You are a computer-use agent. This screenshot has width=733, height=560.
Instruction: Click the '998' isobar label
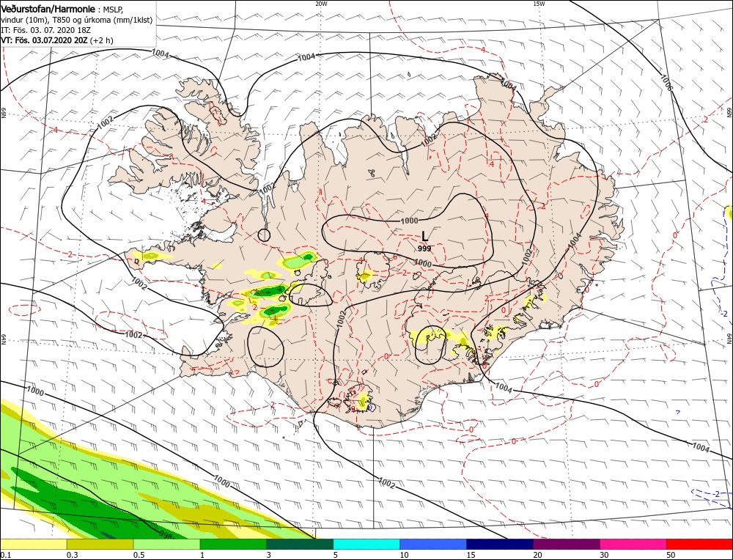pyautogui.click(x=166, y=535)
